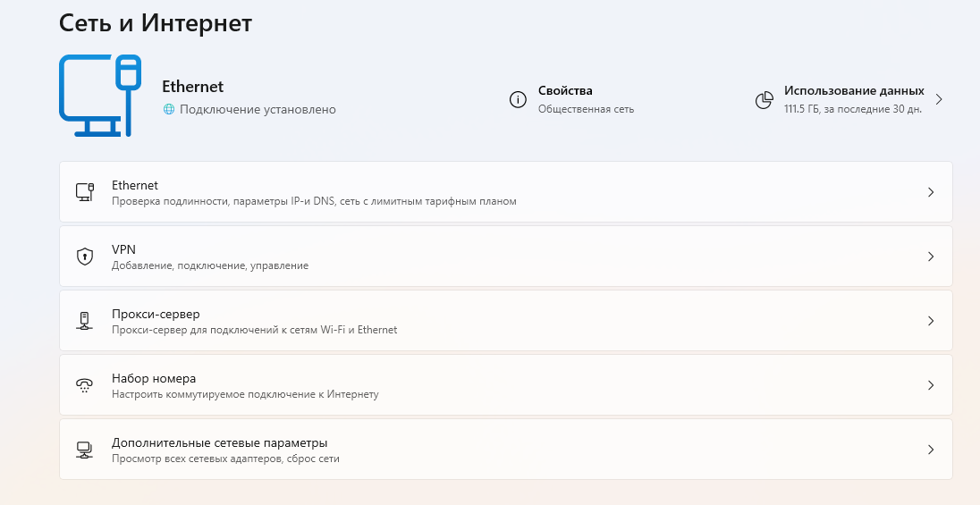Expand the Дополнительные сетевые параметры chevron
This screenshot has height=505, width=980.
point(931,450)
